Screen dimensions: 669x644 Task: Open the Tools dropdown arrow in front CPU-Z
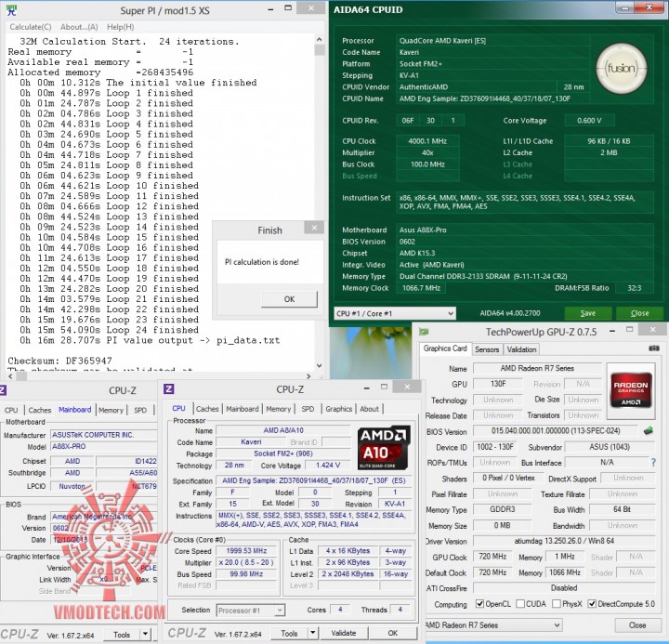(313, 633)
